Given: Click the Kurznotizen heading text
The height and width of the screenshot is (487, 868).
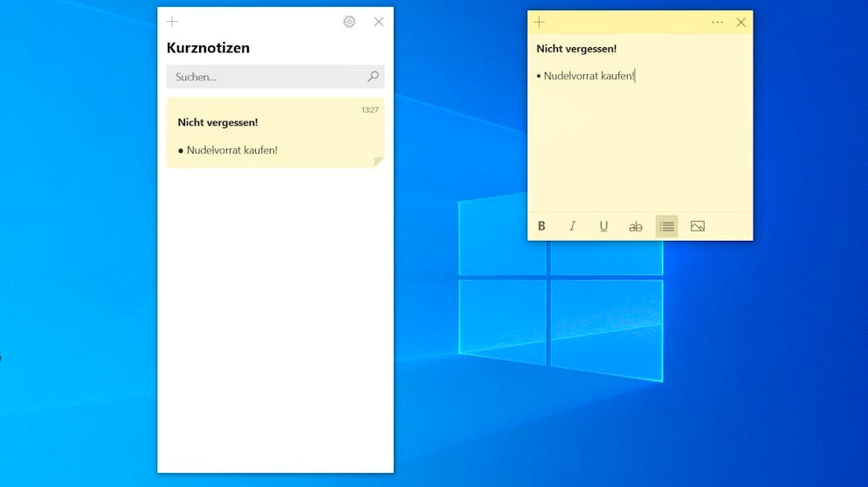Looking at the screenshot, I should pyautogui.click(x=208, y=48).
